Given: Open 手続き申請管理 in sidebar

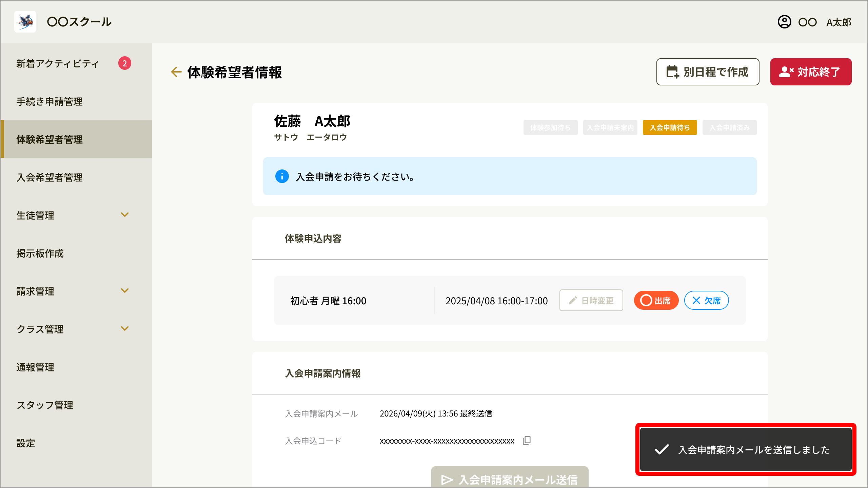Looking at the screenshot, I should click(x=76, y=101).
